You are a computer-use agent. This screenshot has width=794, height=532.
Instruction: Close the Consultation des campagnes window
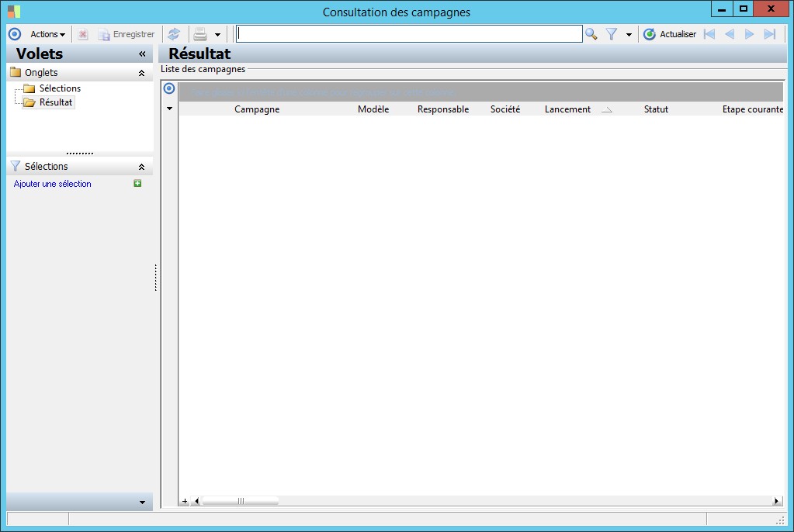point(771,9)
